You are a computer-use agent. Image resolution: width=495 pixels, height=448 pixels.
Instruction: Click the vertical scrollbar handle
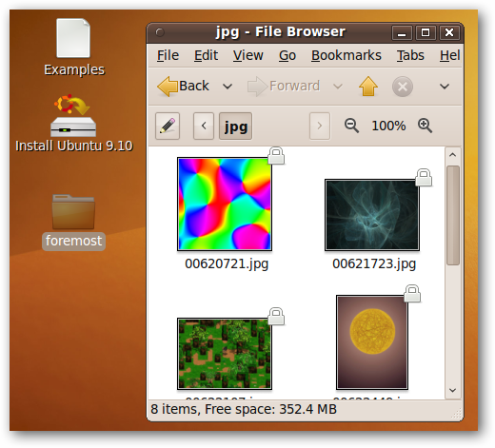click(453, 215)
